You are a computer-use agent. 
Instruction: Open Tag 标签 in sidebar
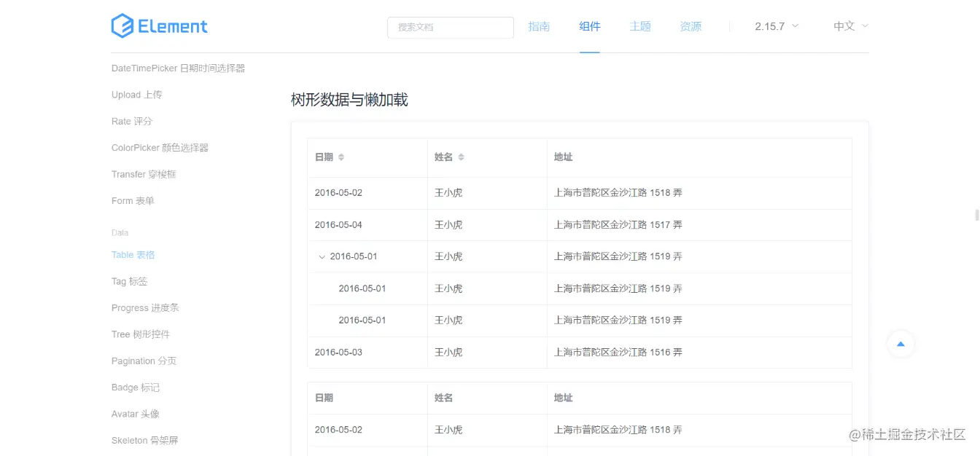(130, 281)
